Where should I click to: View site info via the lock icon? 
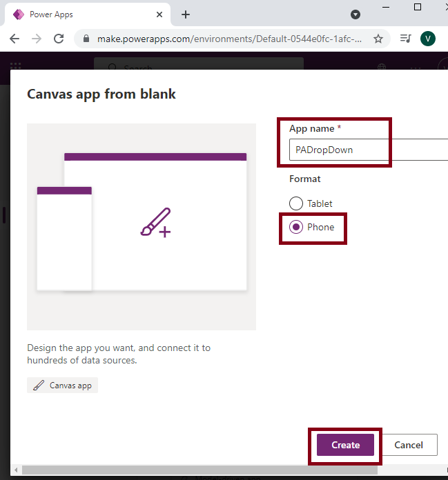(86, 39)
